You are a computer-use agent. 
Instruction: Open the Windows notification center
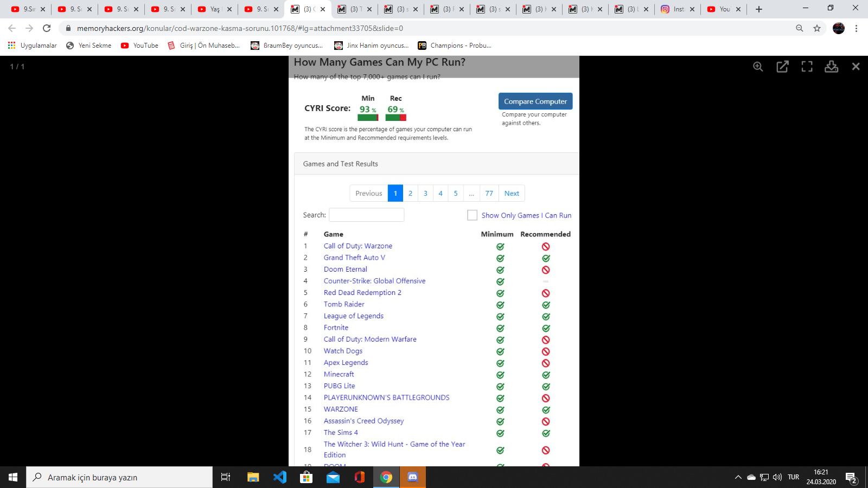(851, 478)
